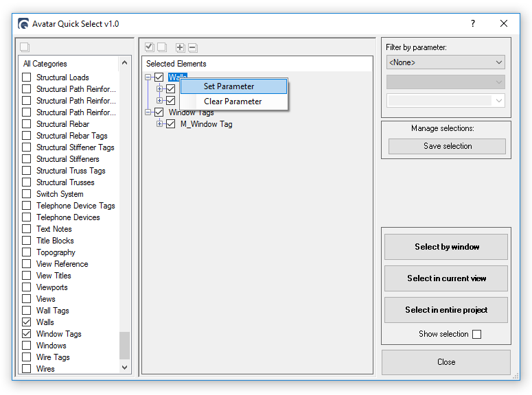This screenshot has height=395, width=532.
Task: Uncheck the Window Tags category
Action: click(x=27, y=334)
